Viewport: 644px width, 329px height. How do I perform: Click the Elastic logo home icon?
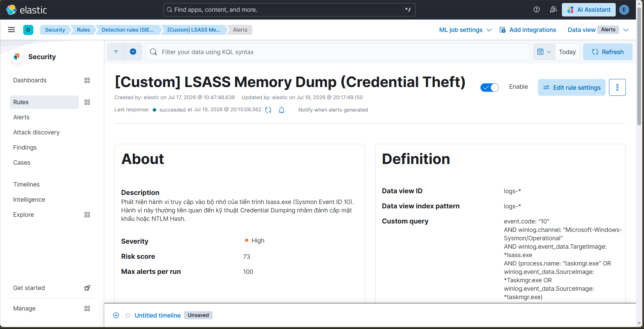pos(11,10)
